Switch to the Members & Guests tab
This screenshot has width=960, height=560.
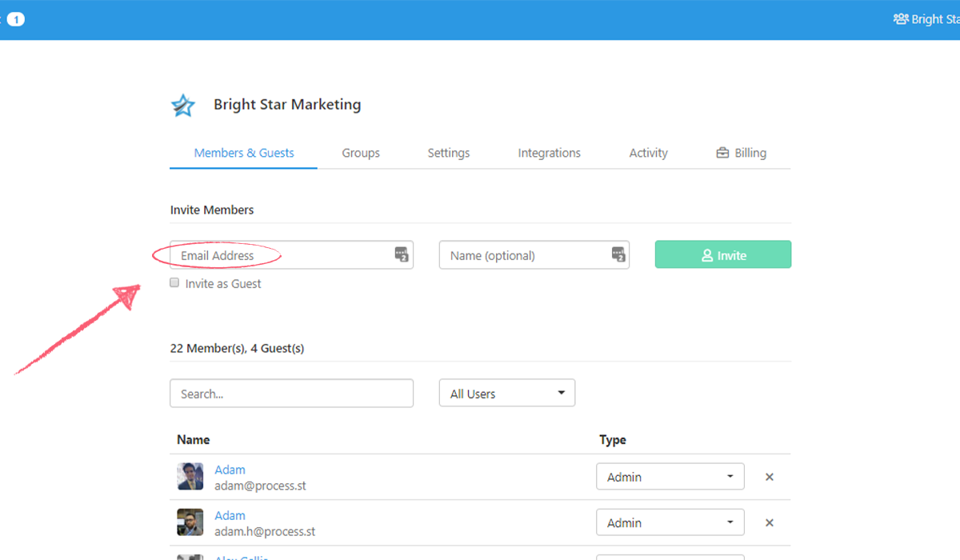pos(244,153)
